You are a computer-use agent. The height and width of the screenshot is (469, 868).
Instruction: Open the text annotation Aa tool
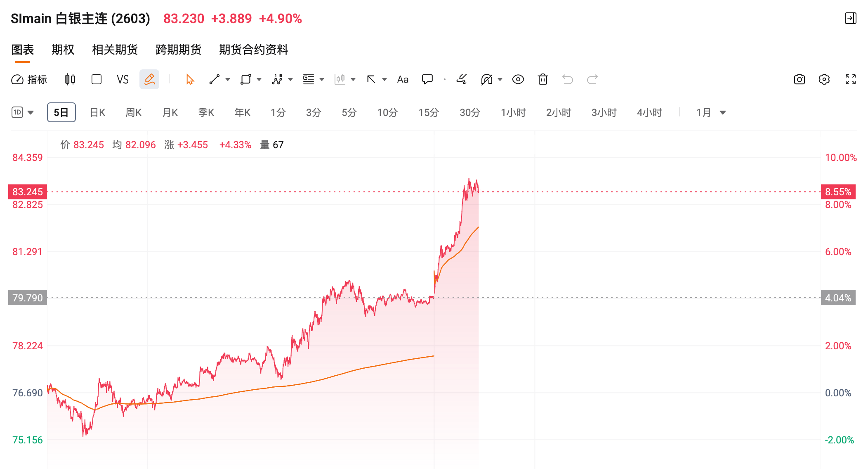402,79
